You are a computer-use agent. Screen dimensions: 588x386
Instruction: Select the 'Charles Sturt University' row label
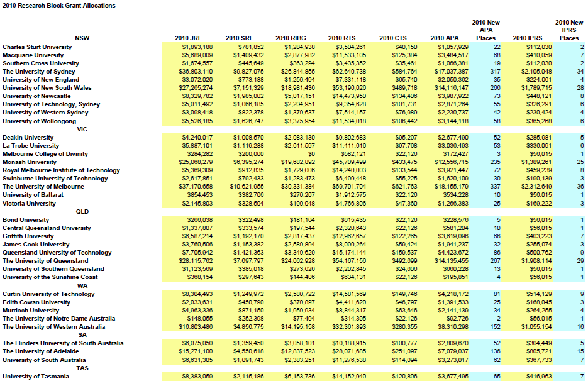click(x=36, y=47)
